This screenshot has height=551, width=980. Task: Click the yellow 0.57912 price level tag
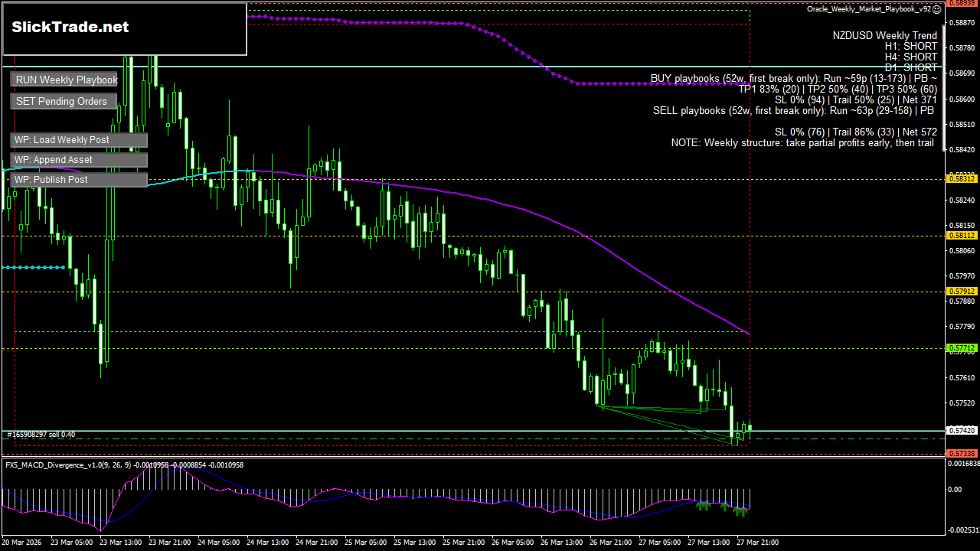click(x=962, y=292)
